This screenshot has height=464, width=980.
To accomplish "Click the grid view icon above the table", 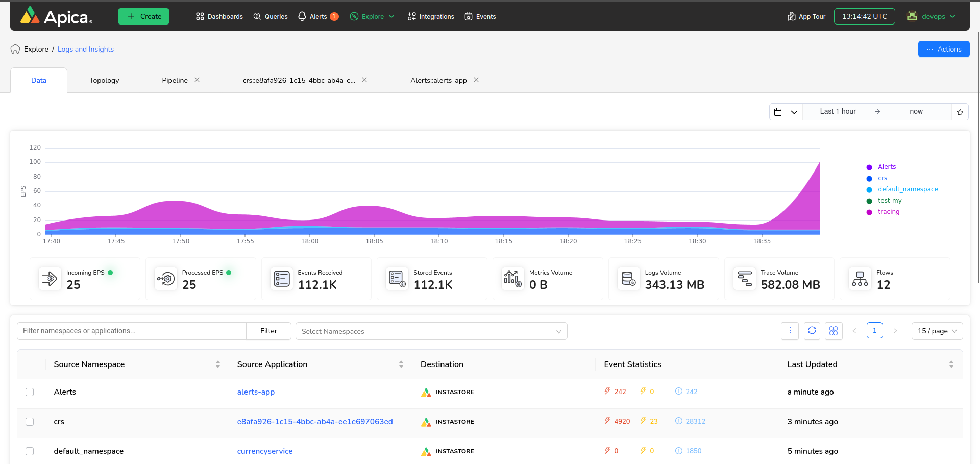I will click(x=833, y=331).
